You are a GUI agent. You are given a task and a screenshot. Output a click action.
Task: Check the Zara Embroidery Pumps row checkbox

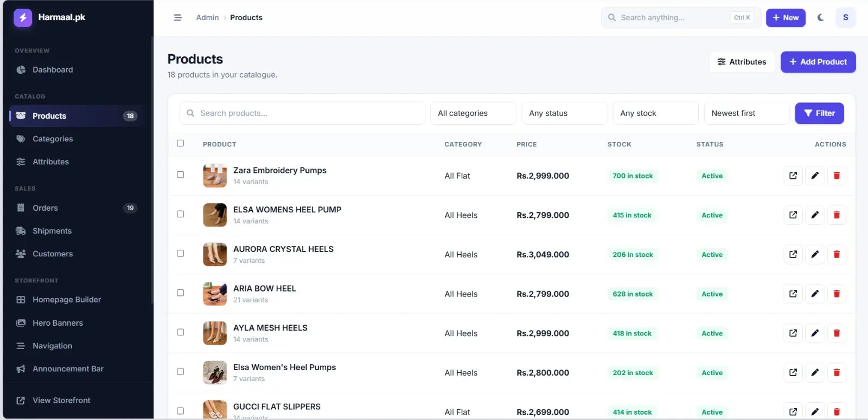(x=181, y=175)
